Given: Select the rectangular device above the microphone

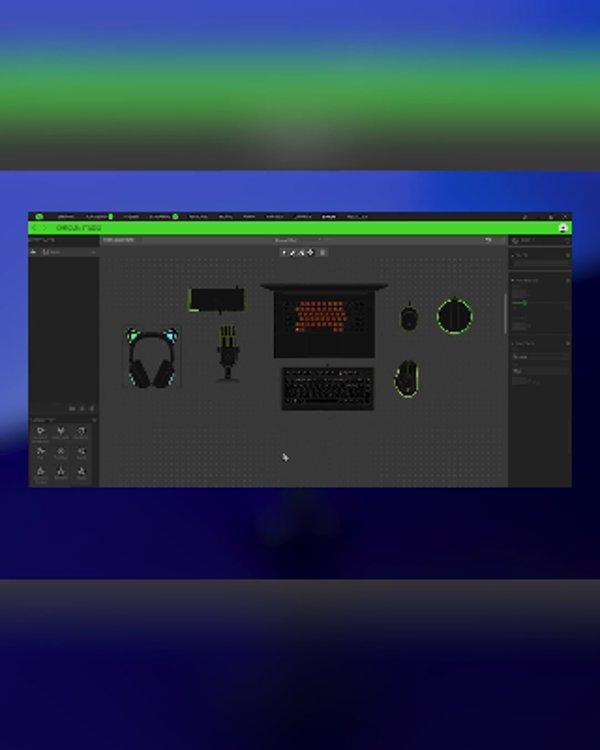Looking at the screenshot, I should [217, 300].
